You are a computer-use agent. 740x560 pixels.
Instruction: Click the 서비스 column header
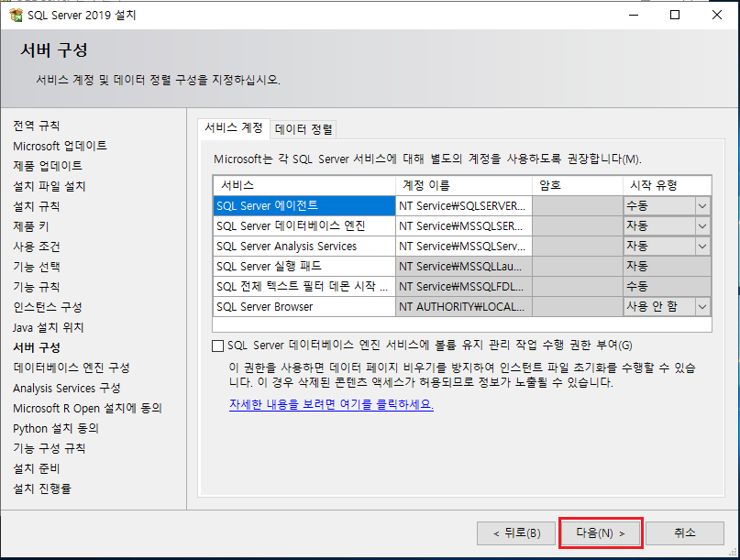[304, 185]
